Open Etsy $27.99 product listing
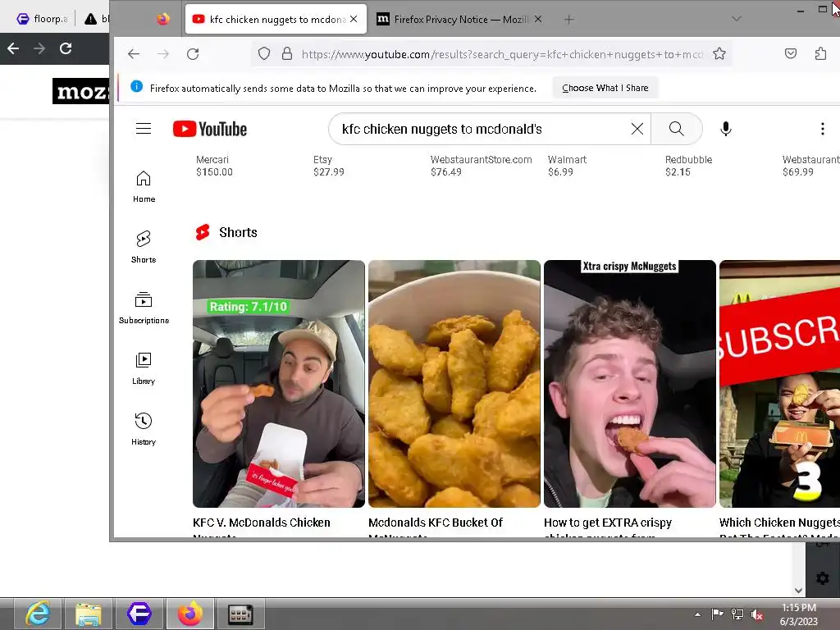 point(328,166)
